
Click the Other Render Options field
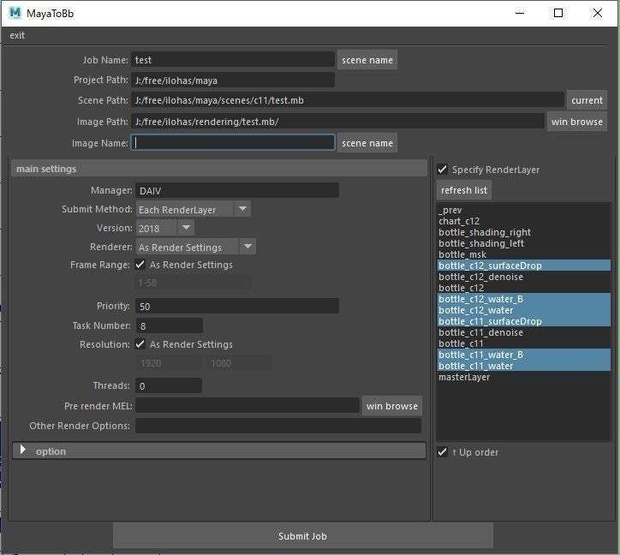(x=278, y=426)
